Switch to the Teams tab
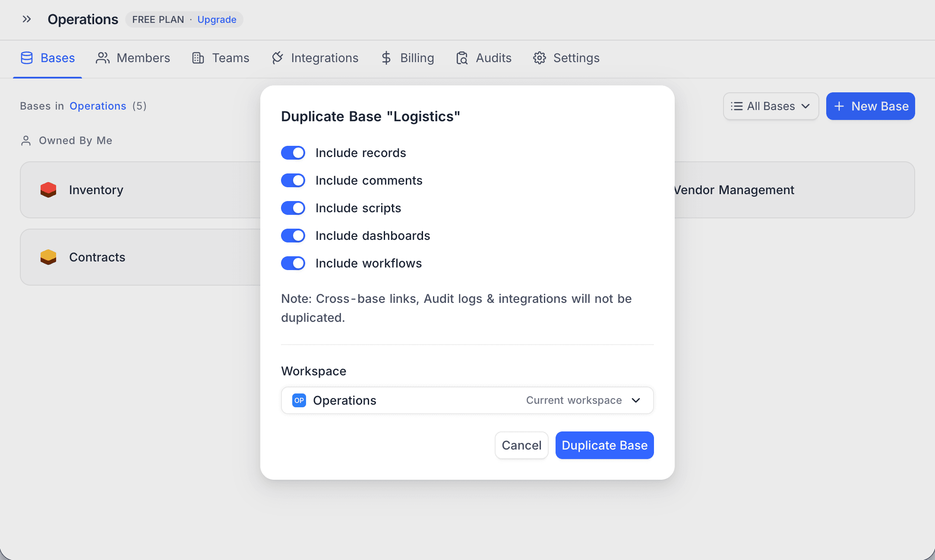Image resolution: width=935 pixels, height=560 pixels. (x=221, y=58)
